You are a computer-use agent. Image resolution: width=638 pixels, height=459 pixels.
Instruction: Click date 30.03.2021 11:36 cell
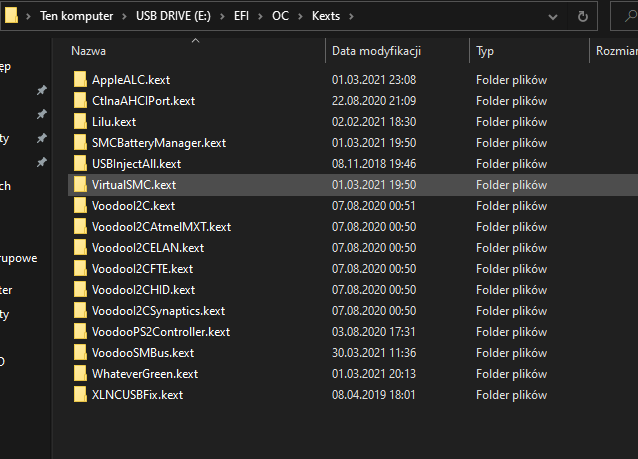374,352
